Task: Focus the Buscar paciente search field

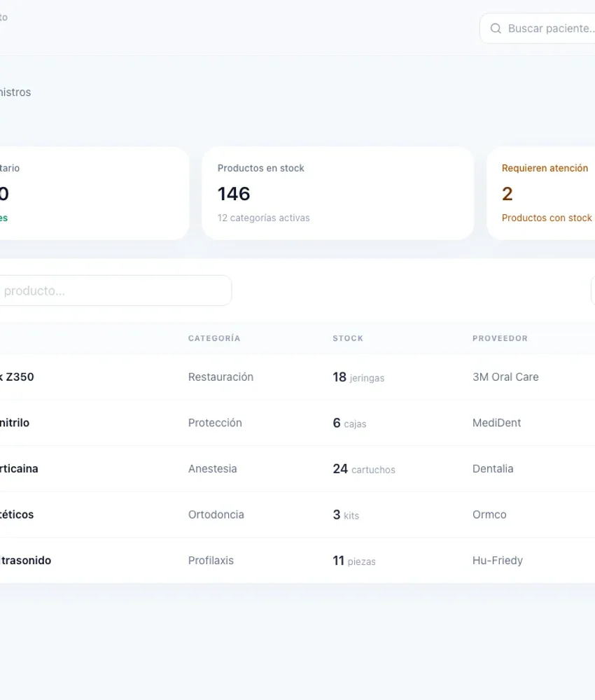Action: 538,29
